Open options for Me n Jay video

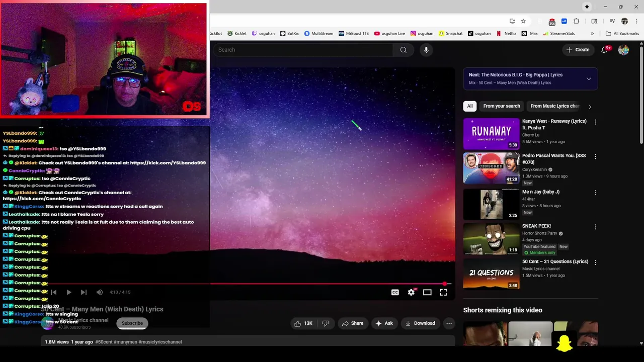(x=595, y=193)
